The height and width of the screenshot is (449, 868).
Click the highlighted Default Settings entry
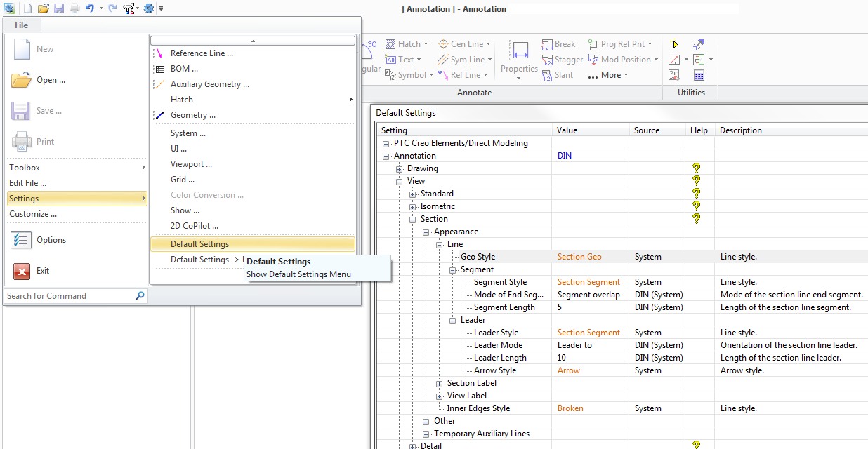point(253,244)
